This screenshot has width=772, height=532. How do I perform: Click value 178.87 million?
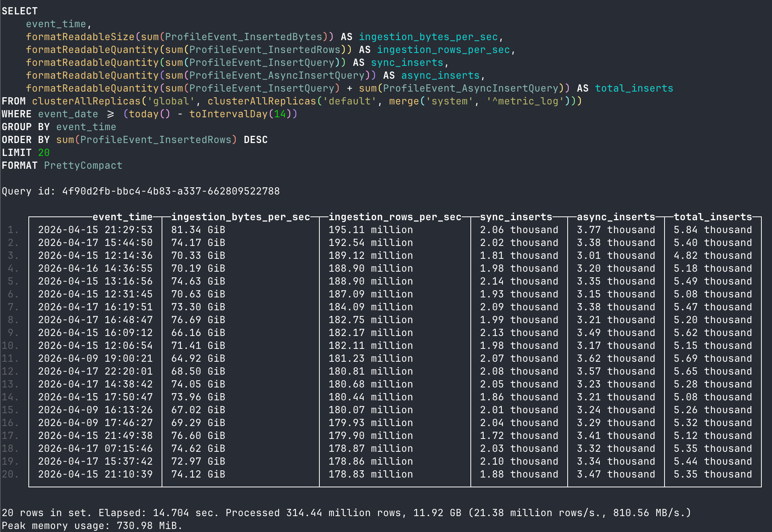click(x=371, y=448)
